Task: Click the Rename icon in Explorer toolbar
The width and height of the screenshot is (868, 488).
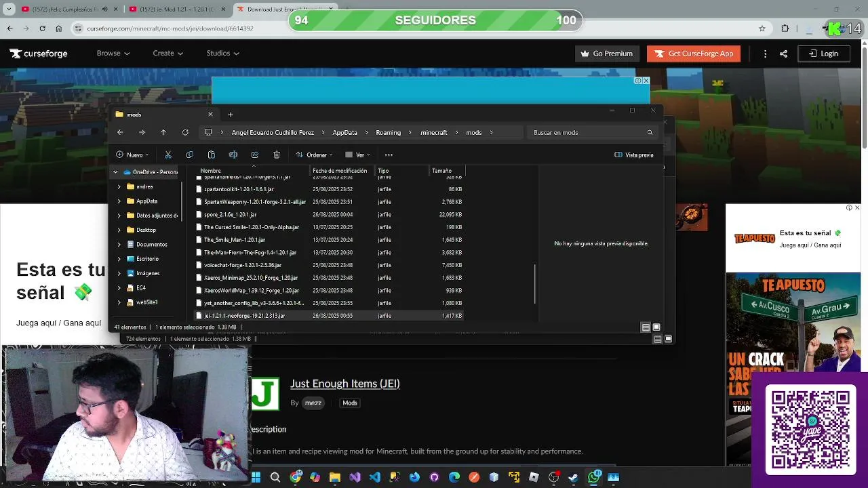Action: coord(233,155)
